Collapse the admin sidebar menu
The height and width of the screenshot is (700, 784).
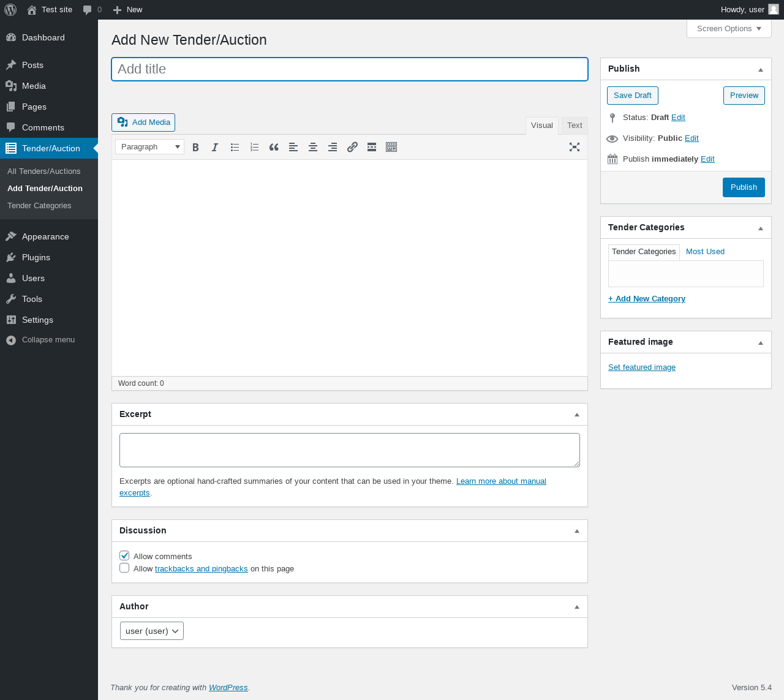click(x=49, y=340)
